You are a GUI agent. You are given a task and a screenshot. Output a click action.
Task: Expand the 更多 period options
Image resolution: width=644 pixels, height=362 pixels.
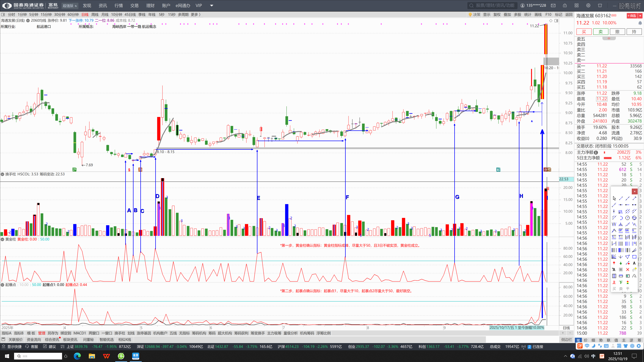195,14
